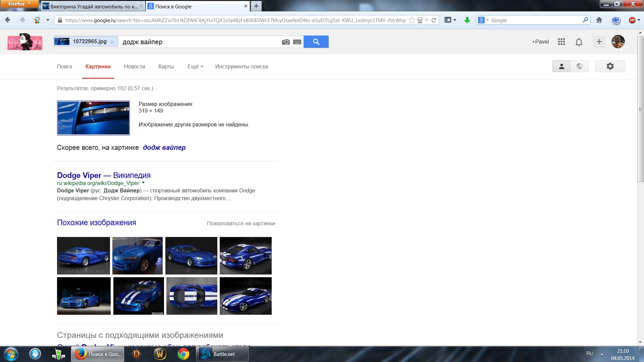The height and width of the screenshot is (362, 644).
Task: Click the +Pavel link
Action: click(540, 42)
